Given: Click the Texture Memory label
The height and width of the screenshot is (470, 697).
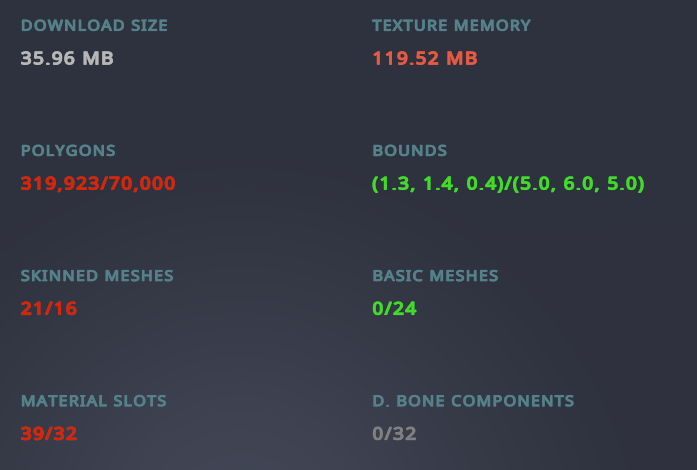Looking at the screenshot, I should (x=451, y=25).
